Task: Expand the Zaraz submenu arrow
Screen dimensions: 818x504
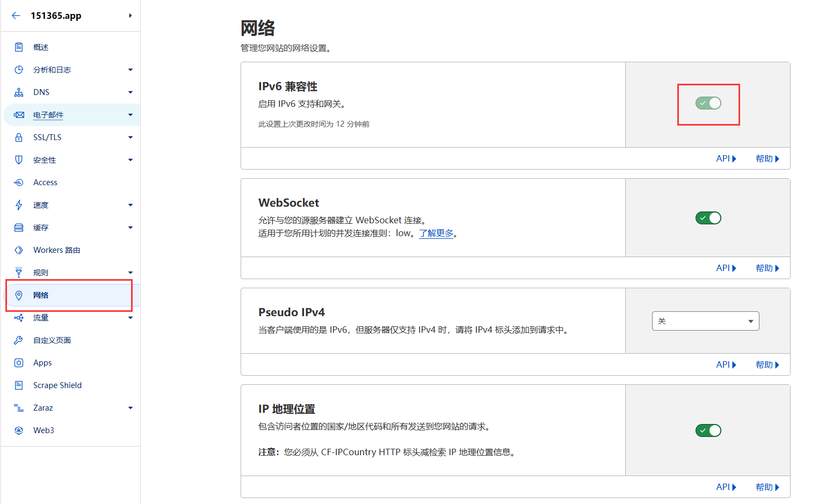Action: click(130, 408)
